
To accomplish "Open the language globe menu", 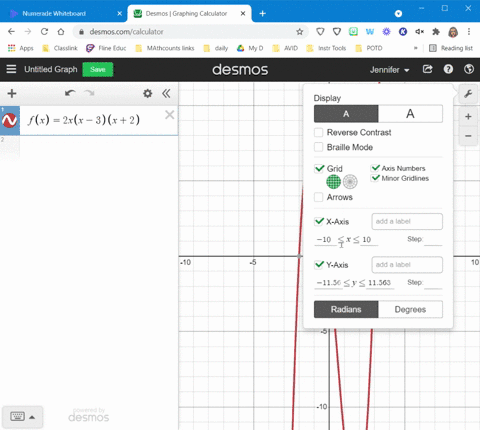I will pyautogui.click(x=469, y=69).
